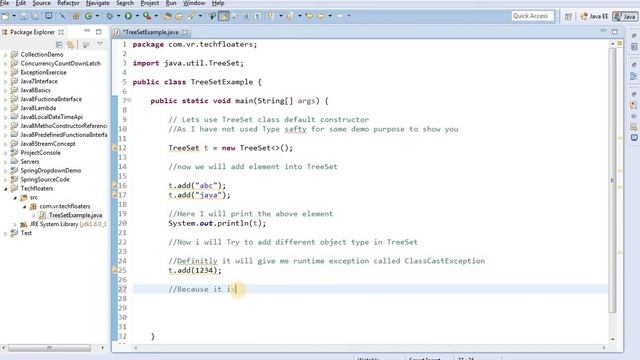Select the com.vr.techfloaters package node
The height and width of the screenshot is (360, 640).
click(x=64, y=206)
